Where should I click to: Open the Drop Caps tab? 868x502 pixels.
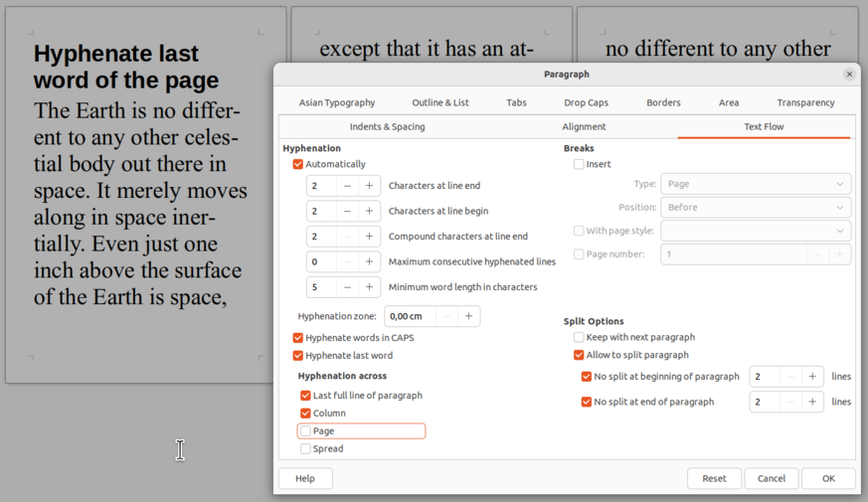(587, 102)
